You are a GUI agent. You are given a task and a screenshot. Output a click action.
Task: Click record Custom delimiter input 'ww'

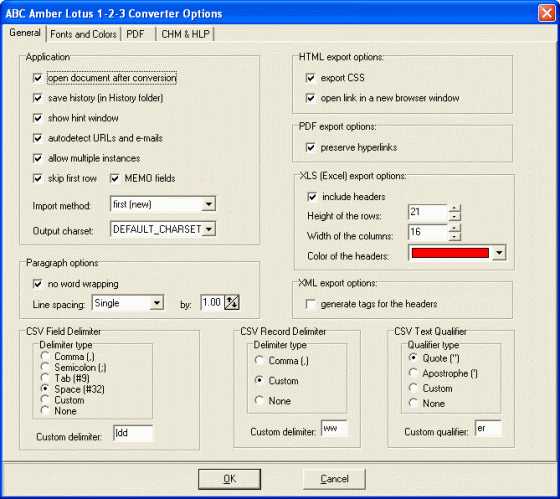[x=334, y=428]
